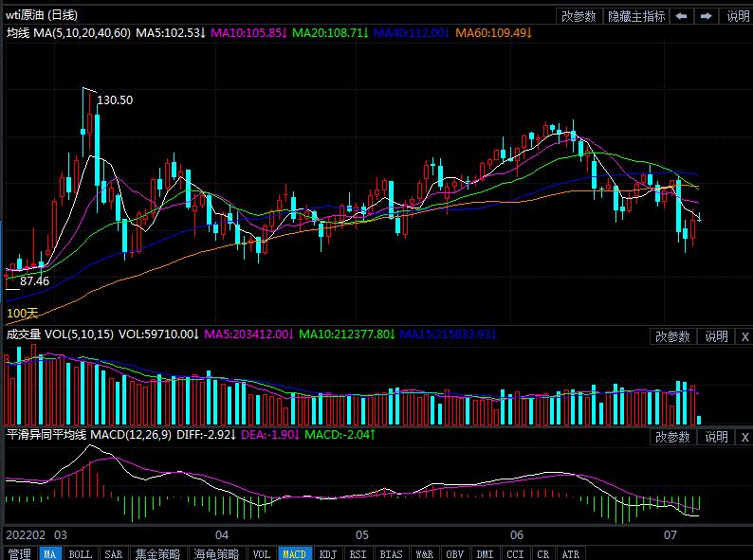Click 改参数 in the volume panel

672,336
